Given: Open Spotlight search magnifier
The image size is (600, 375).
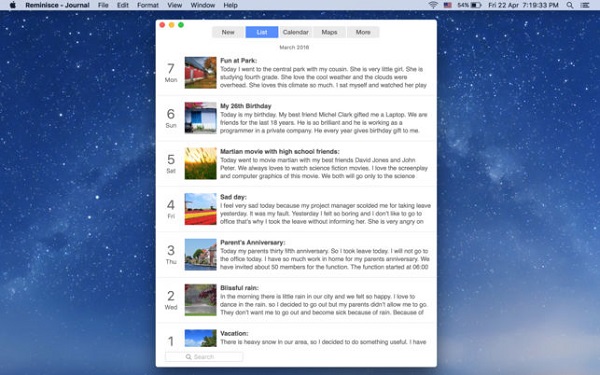Looking at the screenshot, I should point(570,5).
